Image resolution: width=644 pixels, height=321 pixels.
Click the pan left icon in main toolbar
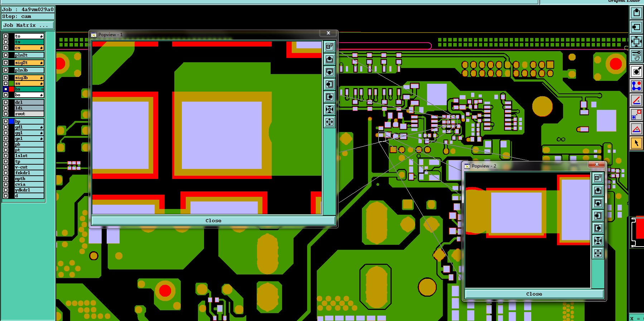tap(636, 27)
